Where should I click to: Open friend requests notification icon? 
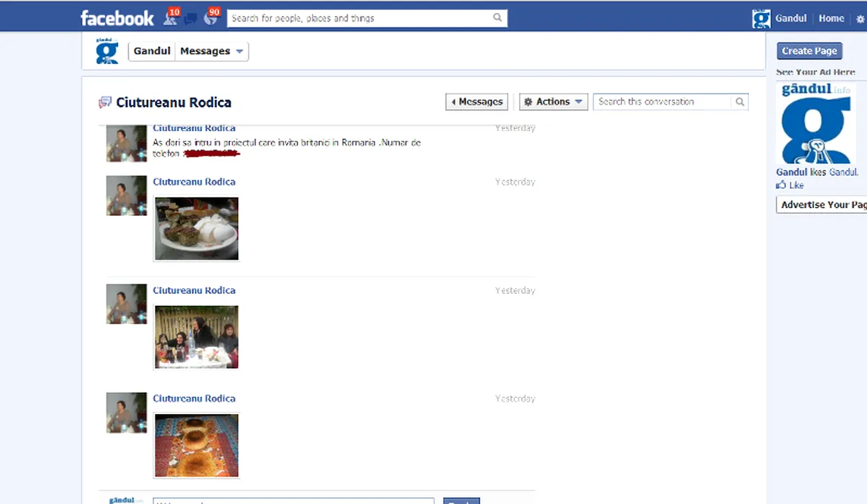click(170, 18)
